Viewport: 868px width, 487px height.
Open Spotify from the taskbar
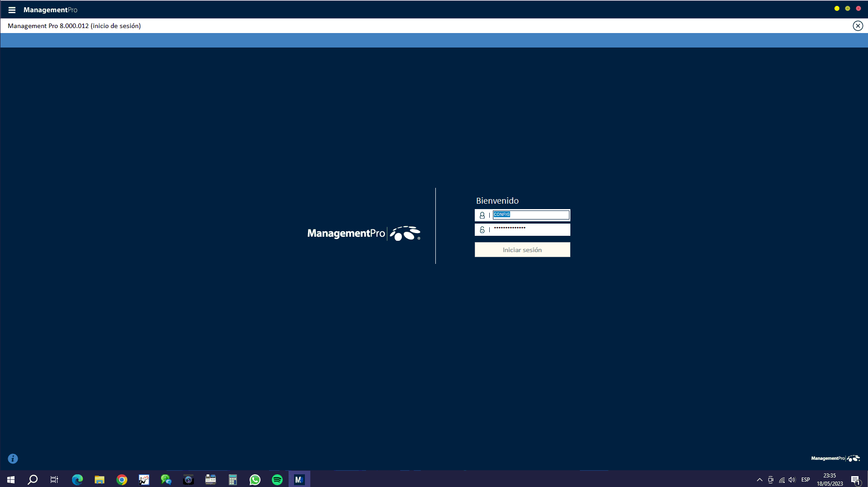point(277,480)
